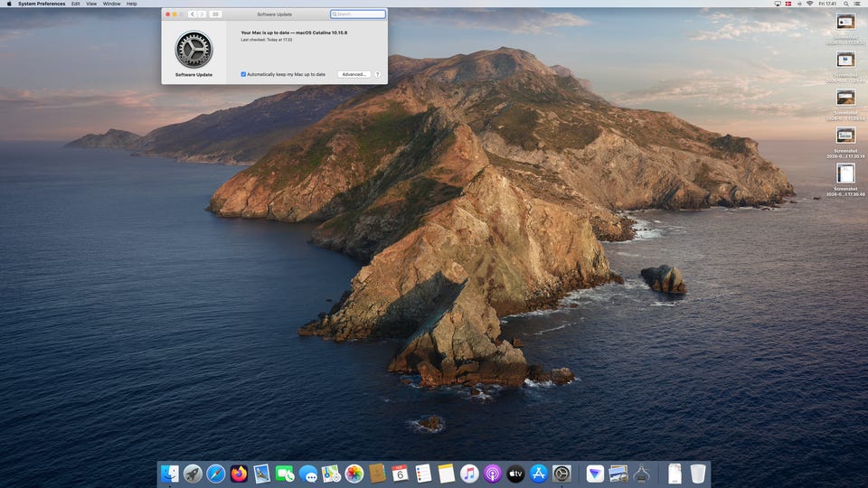Open the Trash in the Dock

[698, 474]
